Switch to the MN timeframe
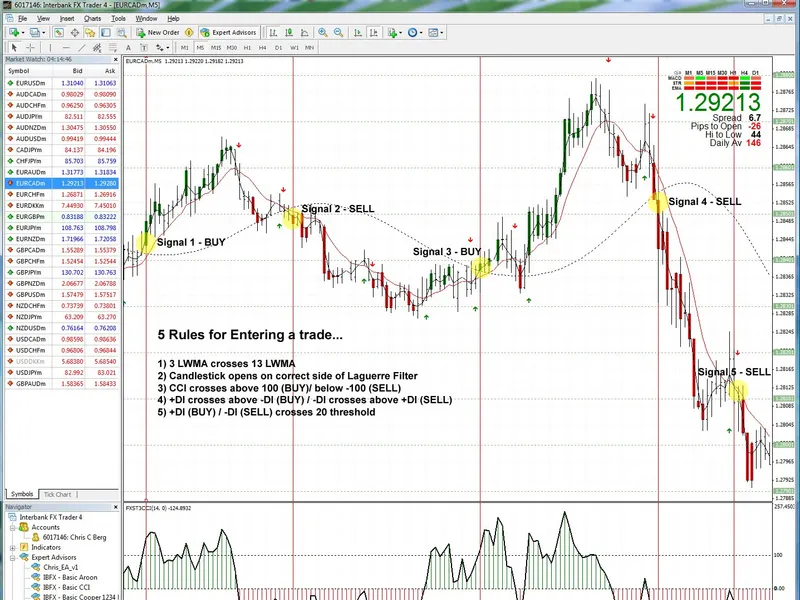Viewport: 800px width, 600px height. click(x=310, y=47)
